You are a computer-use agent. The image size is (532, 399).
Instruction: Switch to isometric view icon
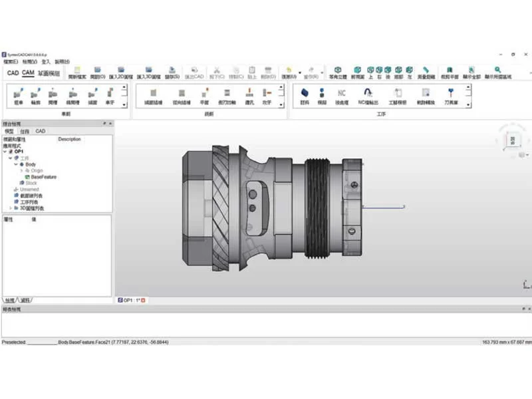click(338, 70)
